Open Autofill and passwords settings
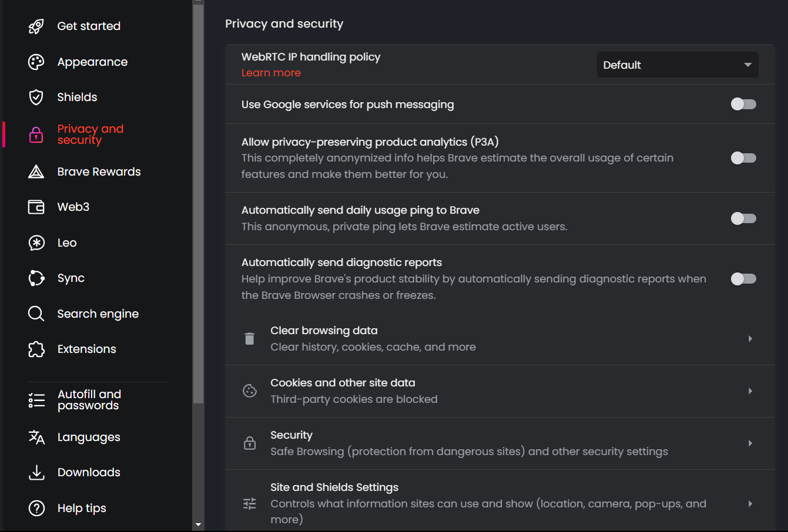 [89, 400]
